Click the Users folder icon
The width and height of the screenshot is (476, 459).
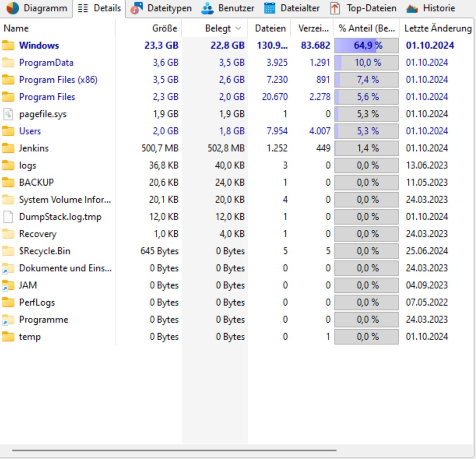8,131
